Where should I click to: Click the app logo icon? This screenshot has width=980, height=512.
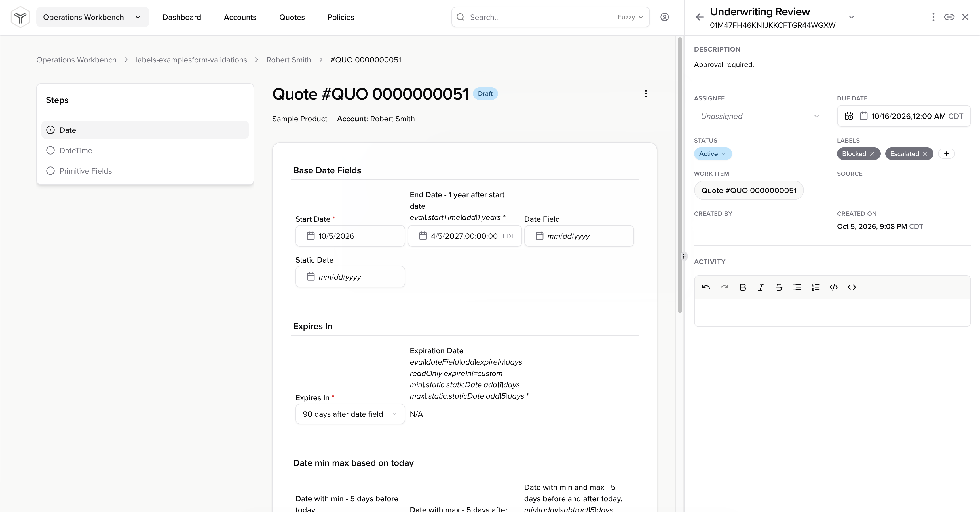(20, 17)
